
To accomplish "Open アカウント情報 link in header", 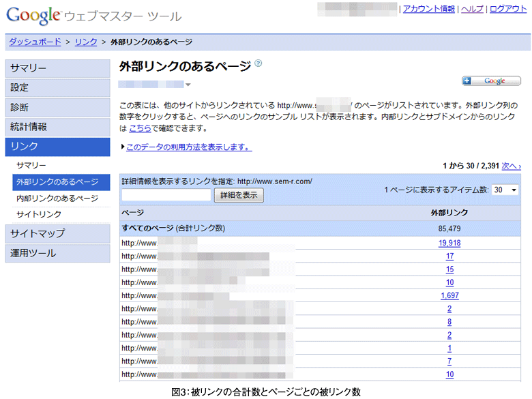I will coord(428,9).
